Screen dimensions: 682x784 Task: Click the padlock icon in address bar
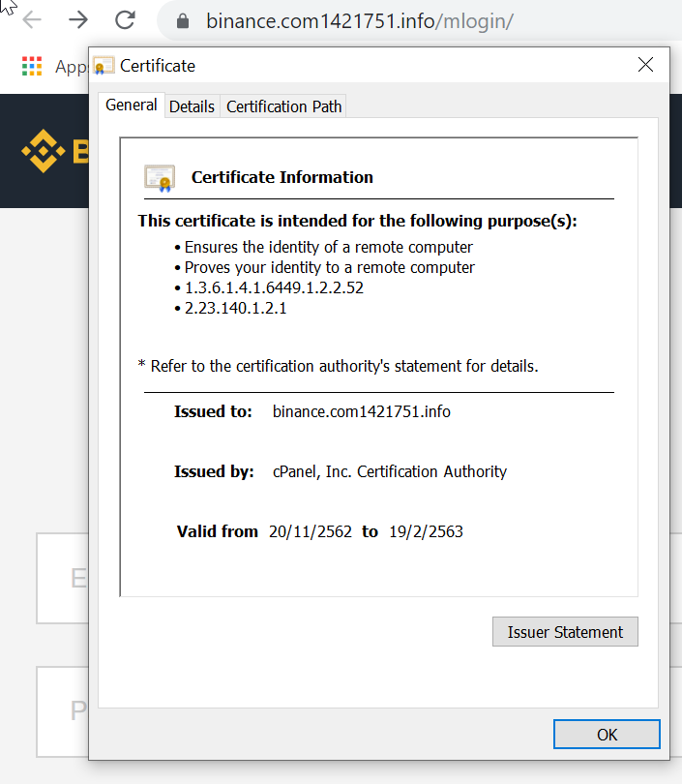coord(182,20)
